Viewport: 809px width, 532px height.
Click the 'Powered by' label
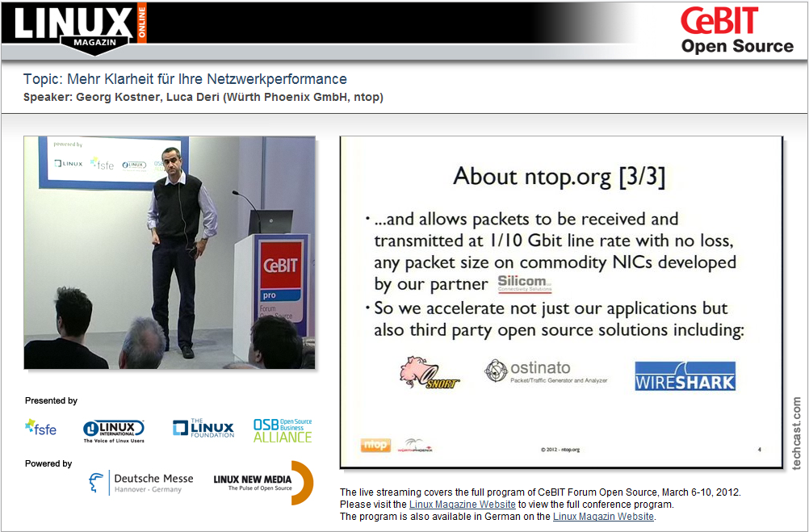pyautogui.click(x=48, y=463)
